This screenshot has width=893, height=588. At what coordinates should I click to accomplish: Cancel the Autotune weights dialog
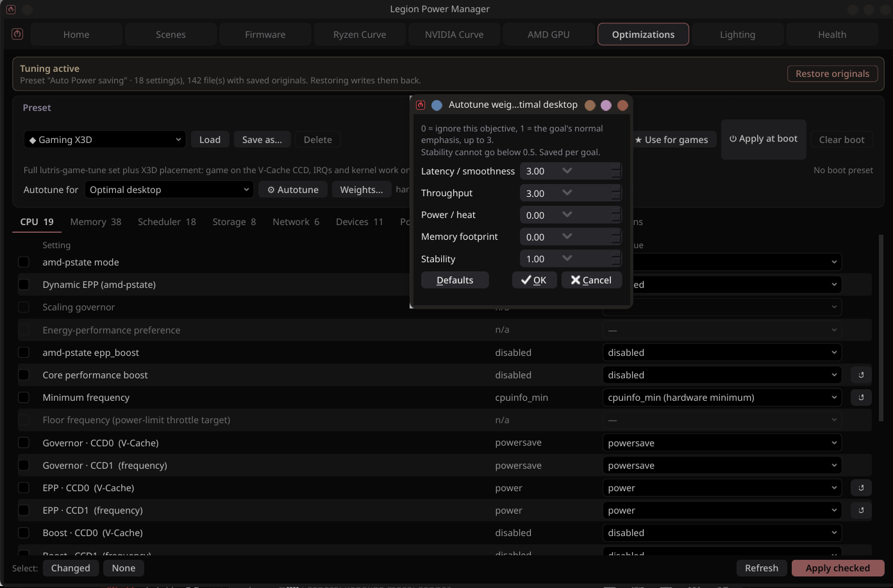click(591, 280)
